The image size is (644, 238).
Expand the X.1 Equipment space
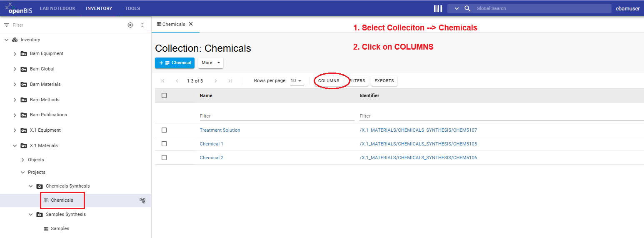coord(15,130)
